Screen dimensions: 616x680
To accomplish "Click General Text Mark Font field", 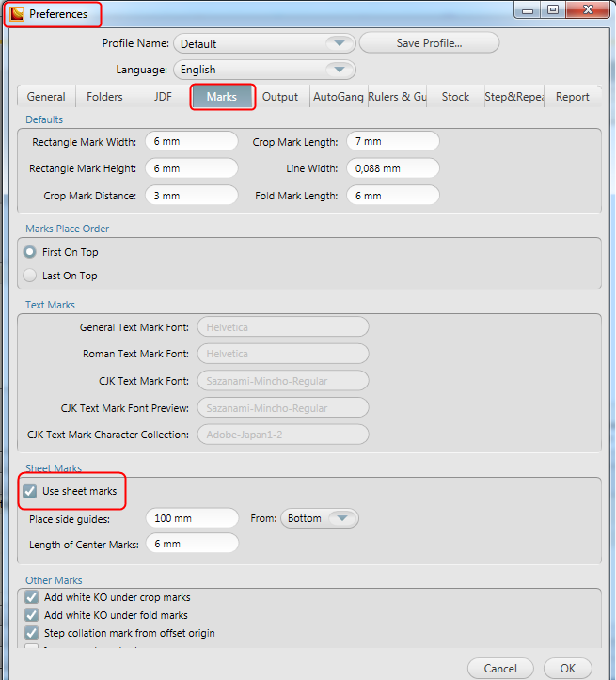I will (283, 327).
